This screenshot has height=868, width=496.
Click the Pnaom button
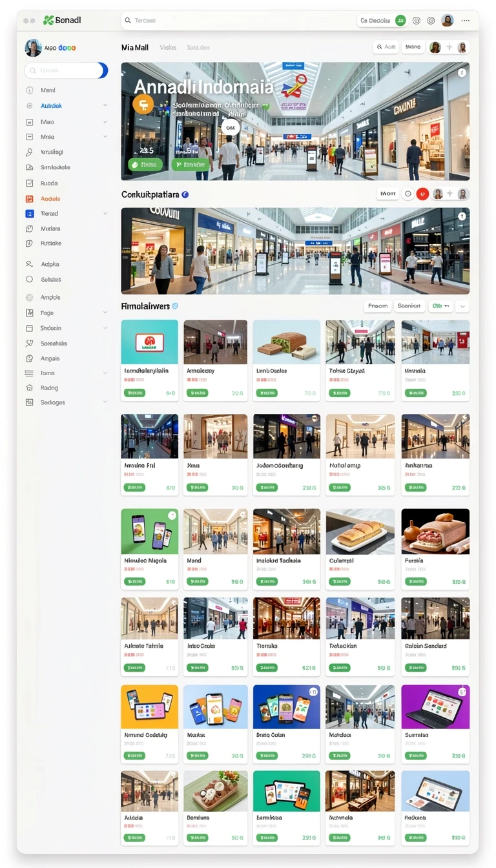pos(378,306)
